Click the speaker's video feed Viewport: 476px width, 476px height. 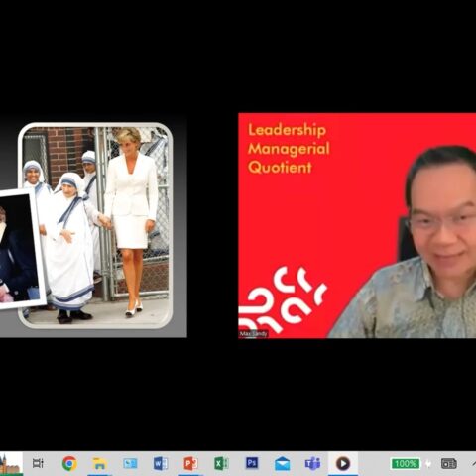click(x=357, y=225)
